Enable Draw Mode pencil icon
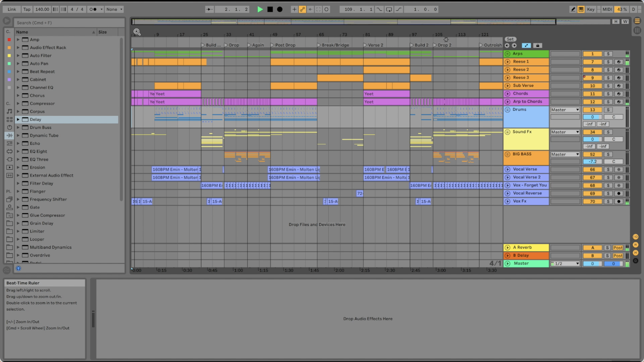 click(x=573, y=9)
